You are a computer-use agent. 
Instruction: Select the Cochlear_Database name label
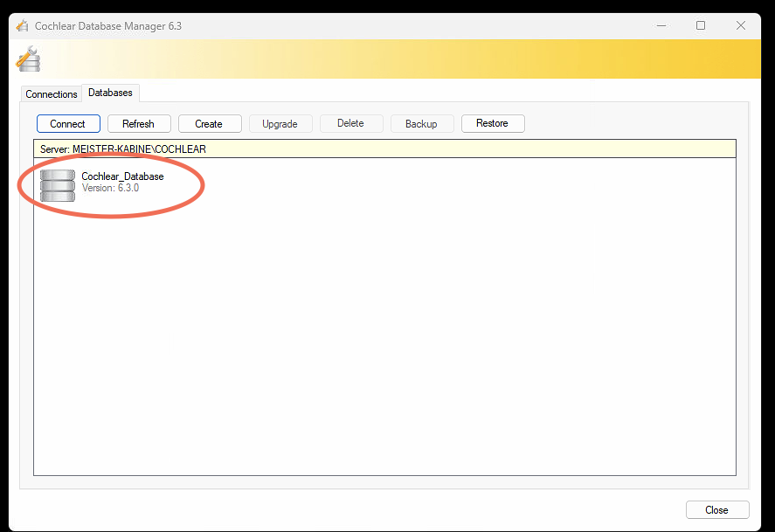coord(122,176)
